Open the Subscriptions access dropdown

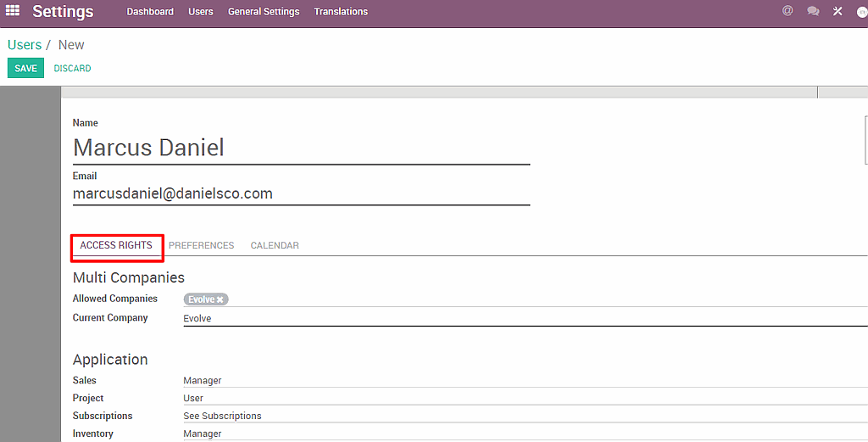point(509,417)
